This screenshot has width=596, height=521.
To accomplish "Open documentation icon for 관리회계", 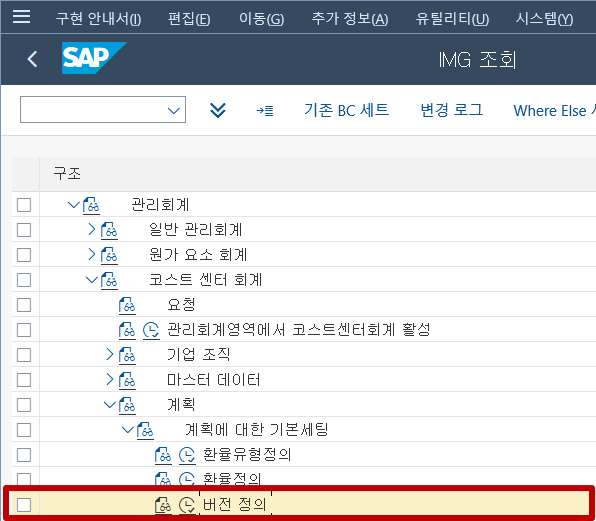I will (x=91, y=205).
